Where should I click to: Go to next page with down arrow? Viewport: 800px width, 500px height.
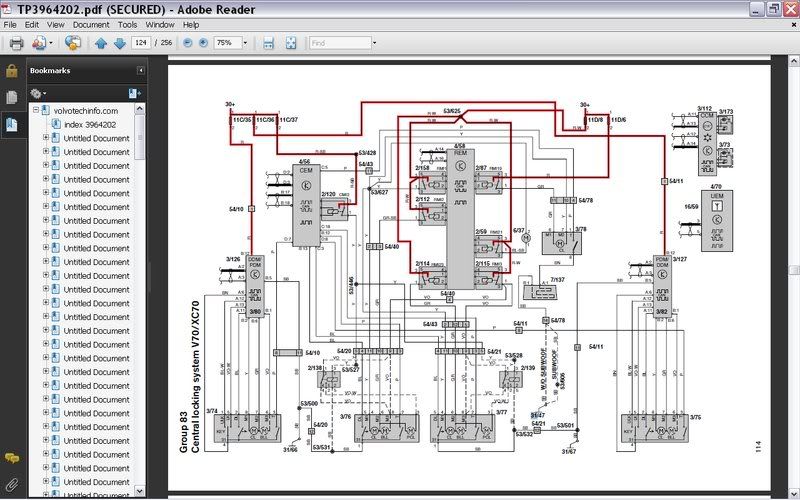click(119, 43)
